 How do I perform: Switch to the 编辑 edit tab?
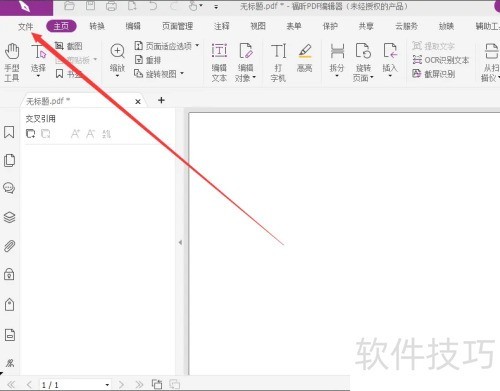[133, 26]
